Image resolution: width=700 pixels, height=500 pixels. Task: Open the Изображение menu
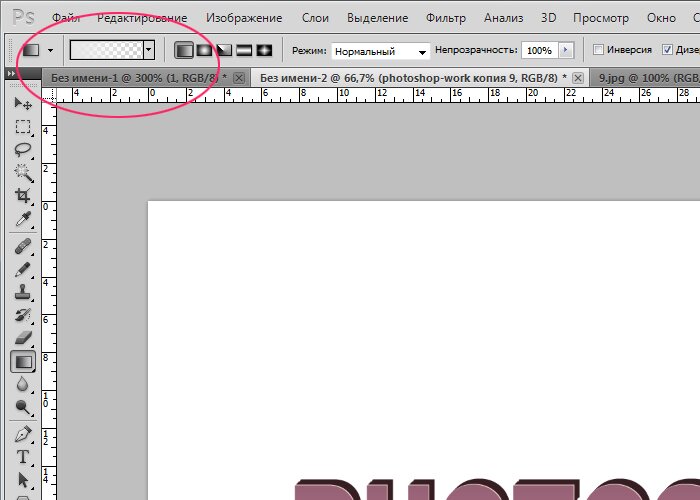point(244,18)
